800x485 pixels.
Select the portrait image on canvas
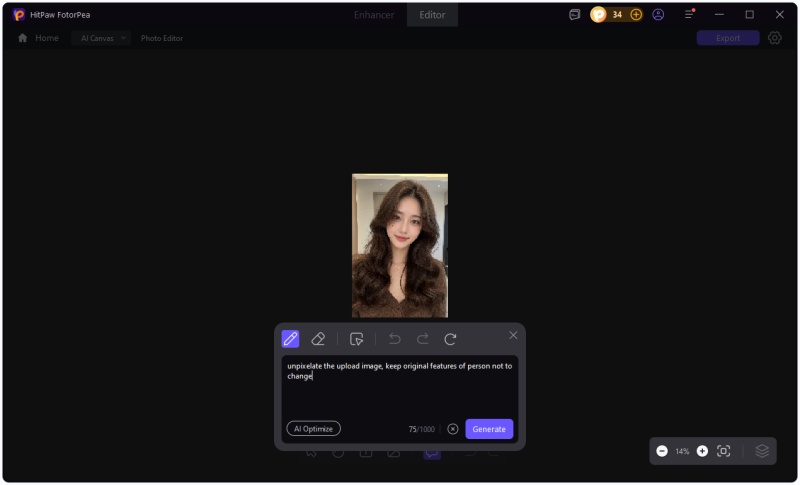click(400, 245)
